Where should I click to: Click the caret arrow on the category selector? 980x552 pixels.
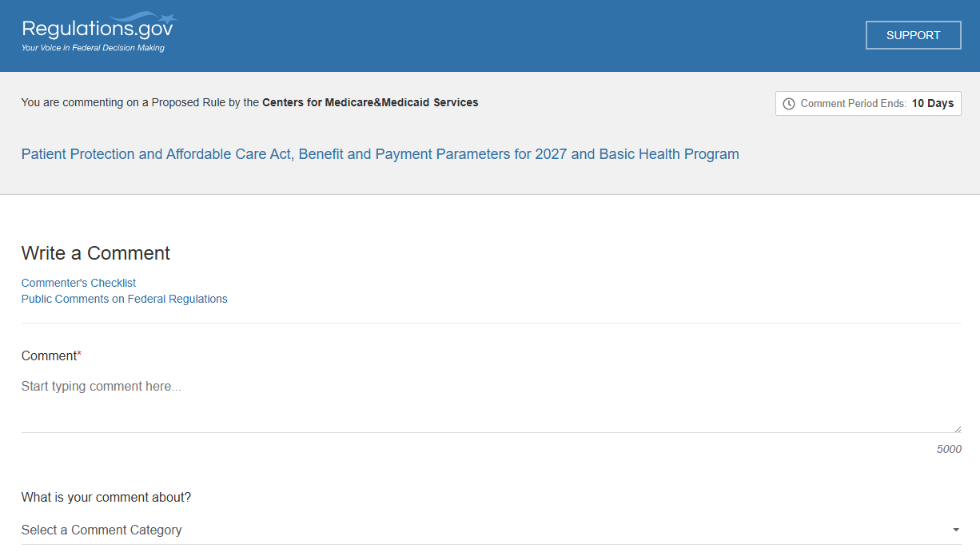pos(955,530)
